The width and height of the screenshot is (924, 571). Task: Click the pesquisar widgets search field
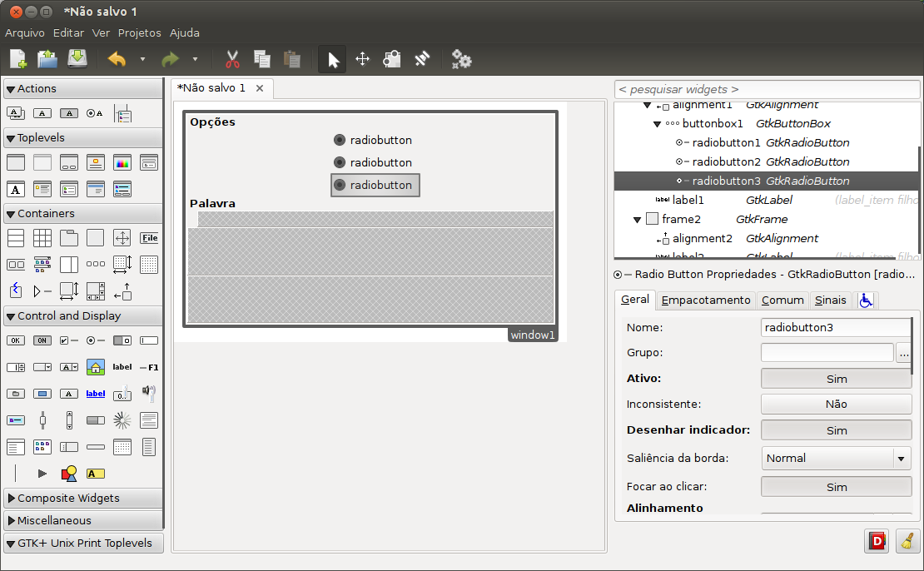[x=767, y=90]
